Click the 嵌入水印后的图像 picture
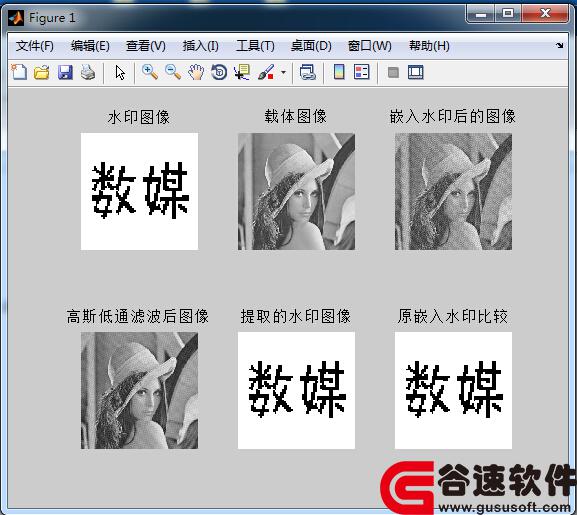The width and height of the screenshot is (577, 515). tap(453, 191)
